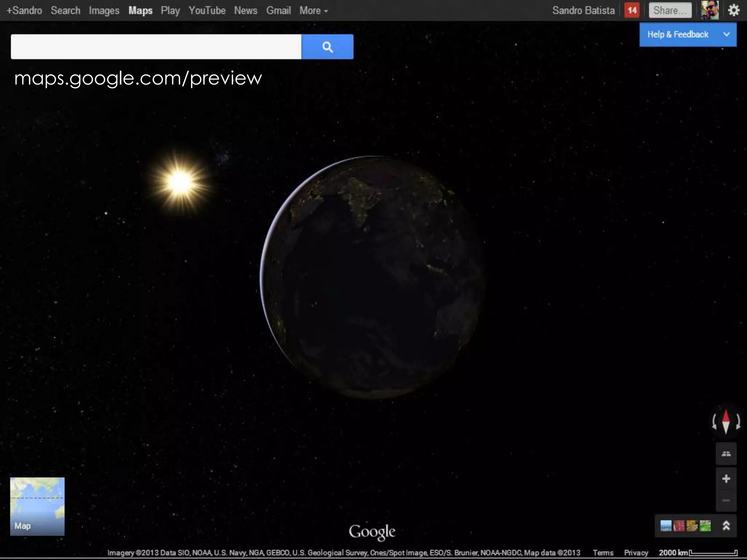Open the Terms link

603,553
